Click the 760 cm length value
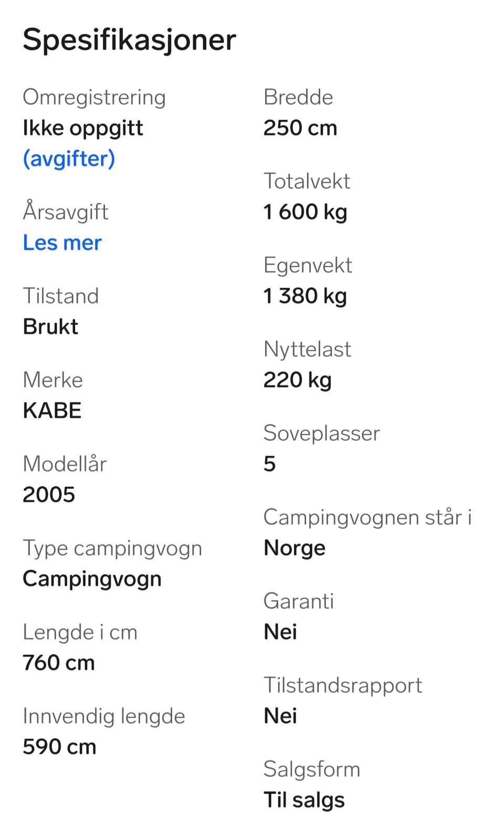The image size is (504, 822). (59, 663)
